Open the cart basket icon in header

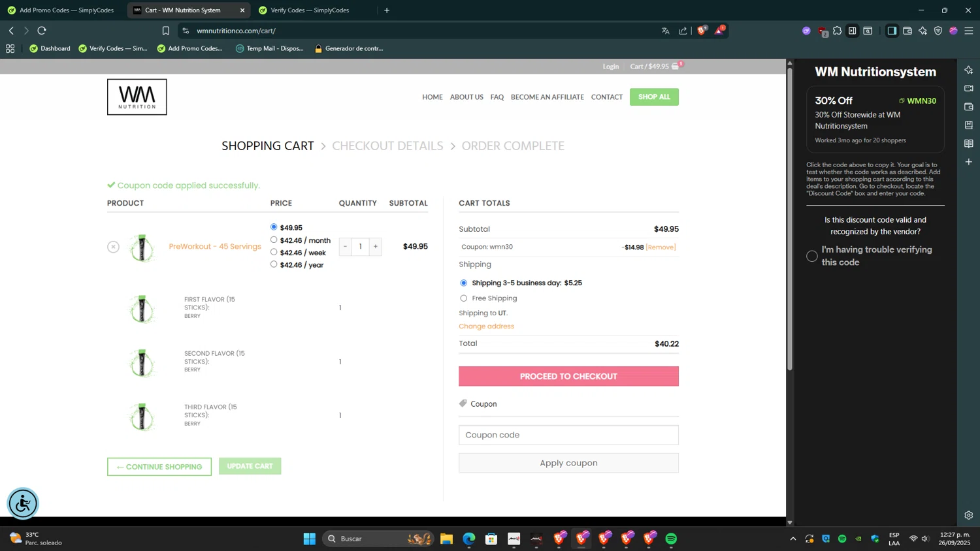(x=676, y=66)
